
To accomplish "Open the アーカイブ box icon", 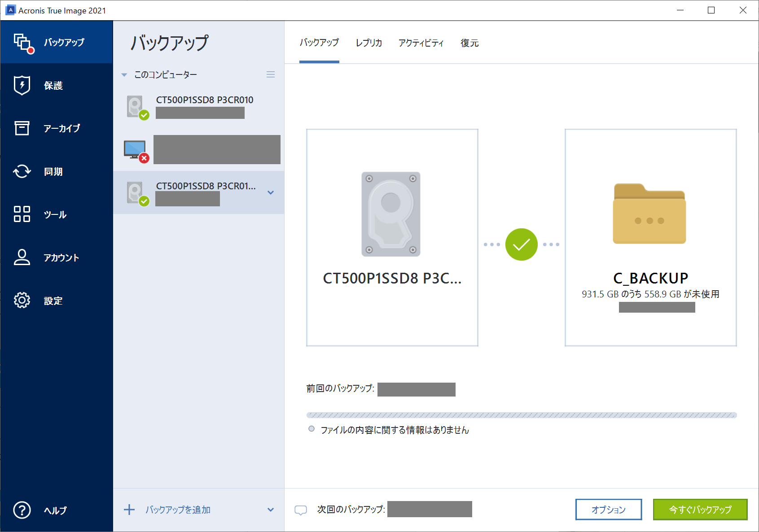I will click(x=22, y=128).
